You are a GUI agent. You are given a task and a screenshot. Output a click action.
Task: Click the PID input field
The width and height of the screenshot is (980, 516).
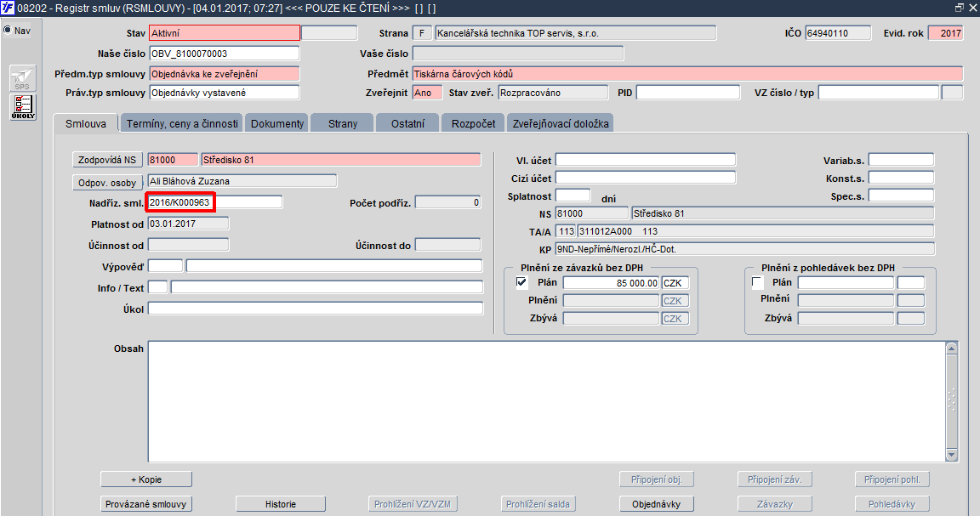(x=688, y=93)
